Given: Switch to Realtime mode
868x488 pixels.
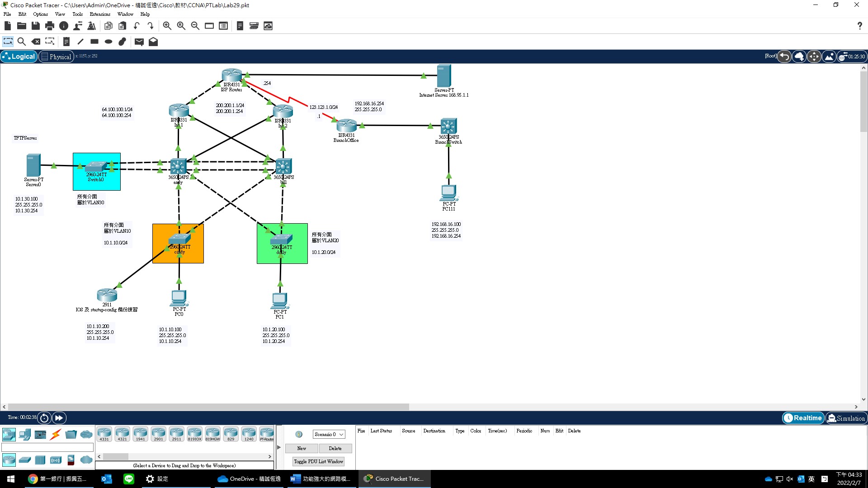Looking at the screenshot, I should click(x=803, y=418).
